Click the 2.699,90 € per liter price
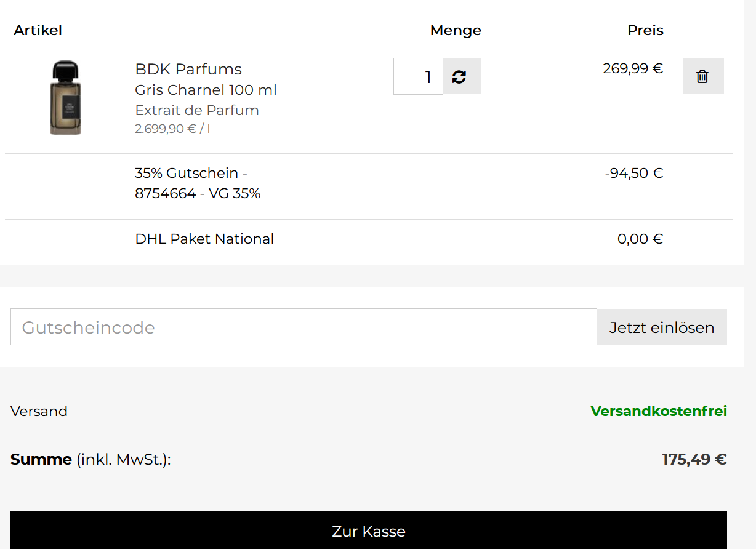Image resolution: width=756 pixels, height=549 pixels. click(172, 129)
